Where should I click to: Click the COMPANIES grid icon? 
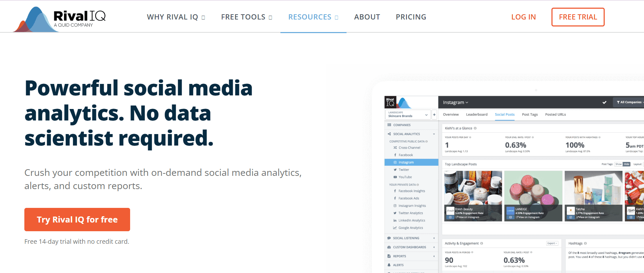[x=389, y=125]
